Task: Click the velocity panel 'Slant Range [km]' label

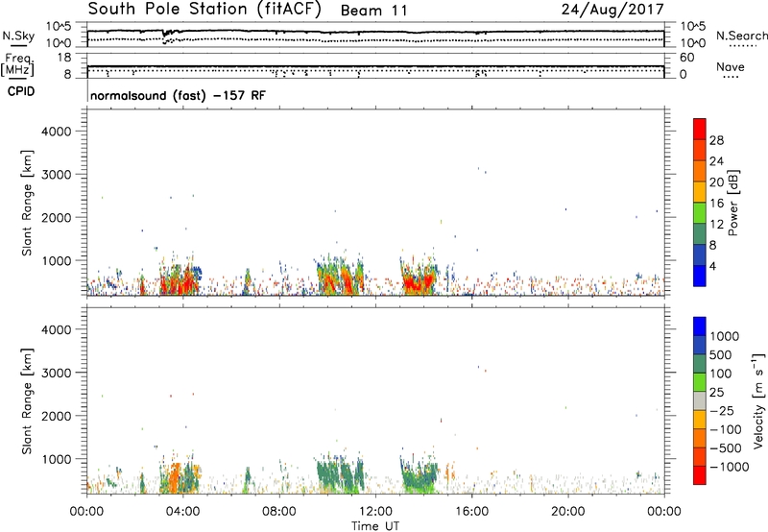Action: point(27,401)
